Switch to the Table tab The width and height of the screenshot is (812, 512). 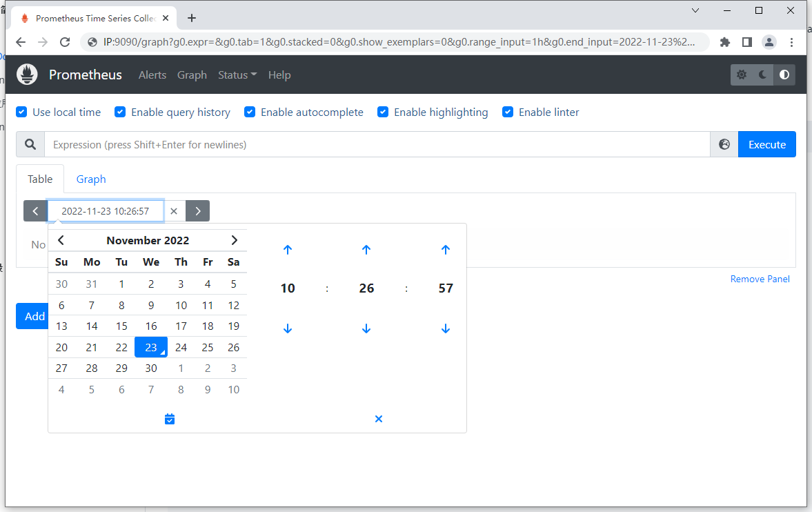[40, 179]
